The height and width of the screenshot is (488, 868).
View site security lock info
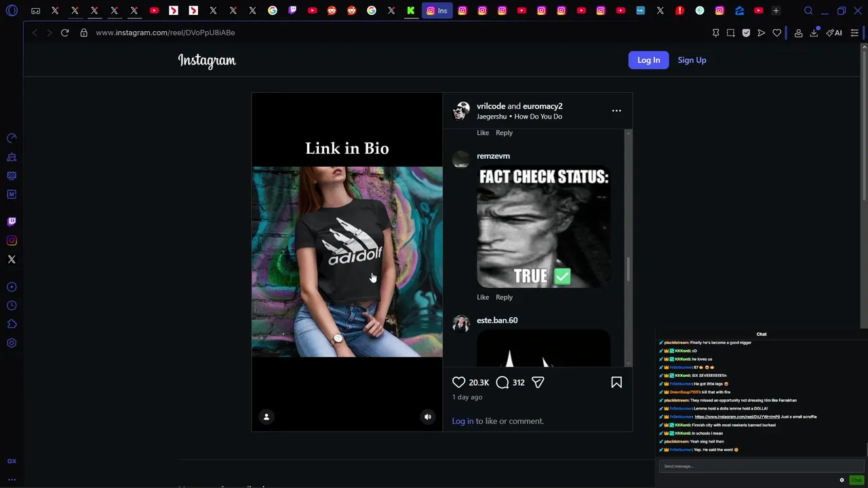pos(84,33)
